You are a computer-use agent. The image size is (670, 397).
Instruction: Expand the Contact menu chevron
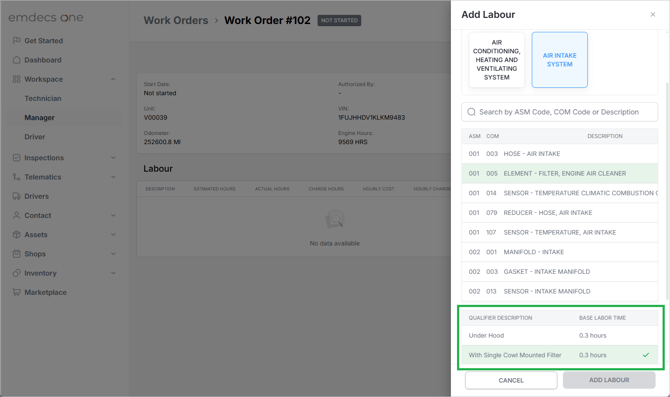[x=113, y=215]
